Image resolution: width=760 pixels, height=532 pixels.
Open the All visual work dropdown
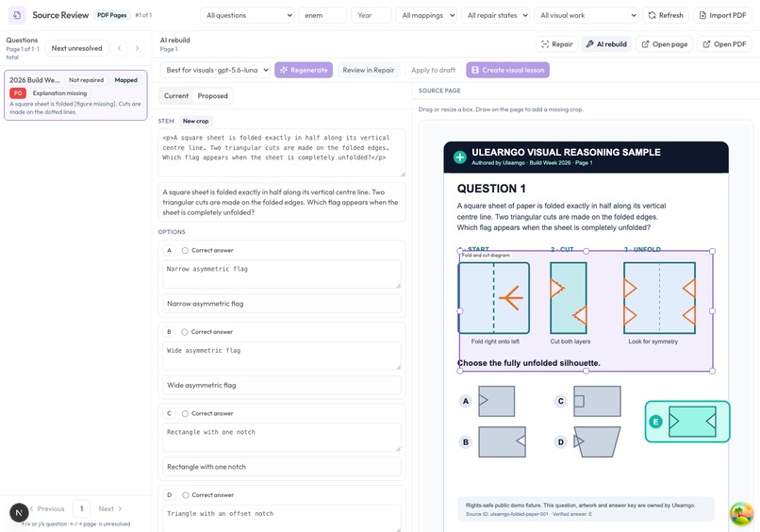pos(586,15)
